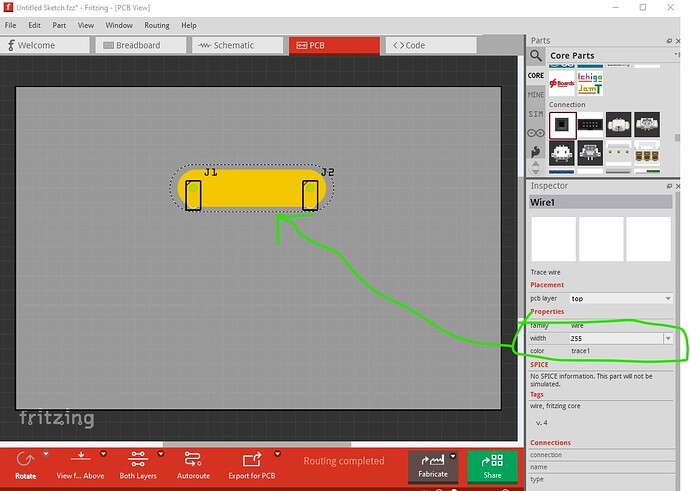This screenshot has height=491, width=690.
Task: Select the yellow trace wire
Action: [252, 188]
